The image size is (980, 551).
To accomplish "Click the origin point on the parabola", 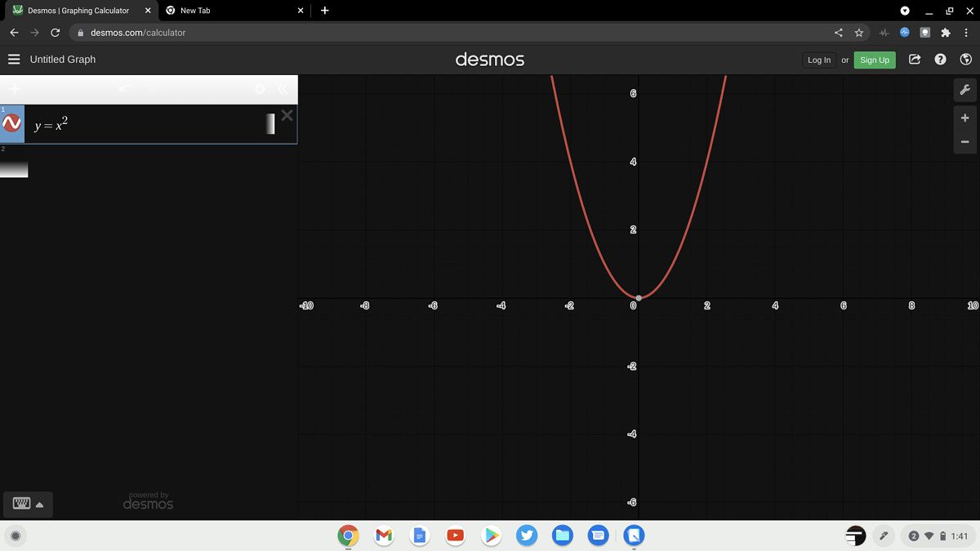I will (639, 297).
